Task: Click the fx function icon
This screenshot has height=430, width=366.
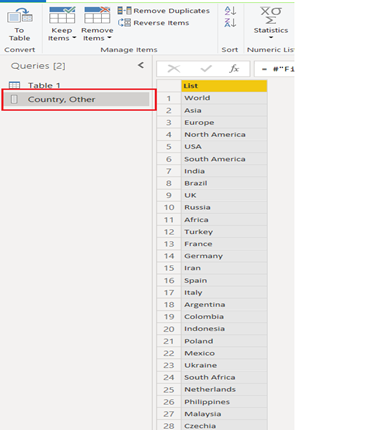Action: [x=234, y=69]
